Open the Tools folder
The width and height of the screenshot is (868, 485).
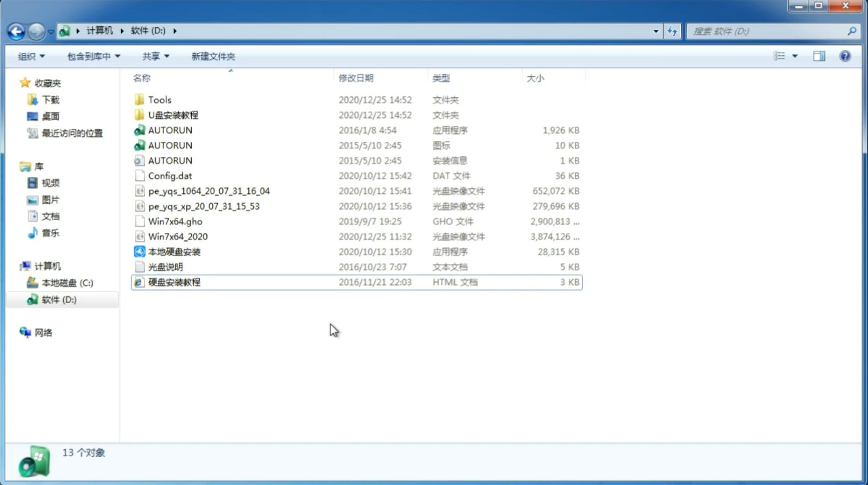tap(159, 99)
